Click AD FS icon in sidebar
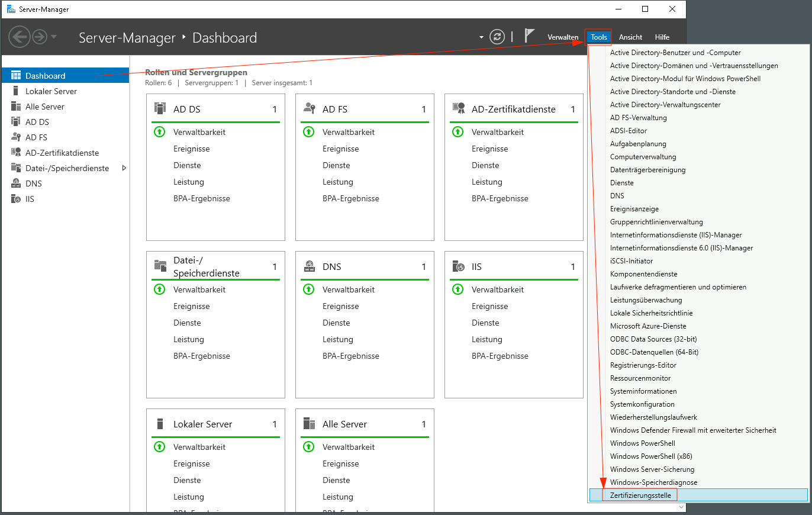The image size is (812, 515). coord(15,137)
